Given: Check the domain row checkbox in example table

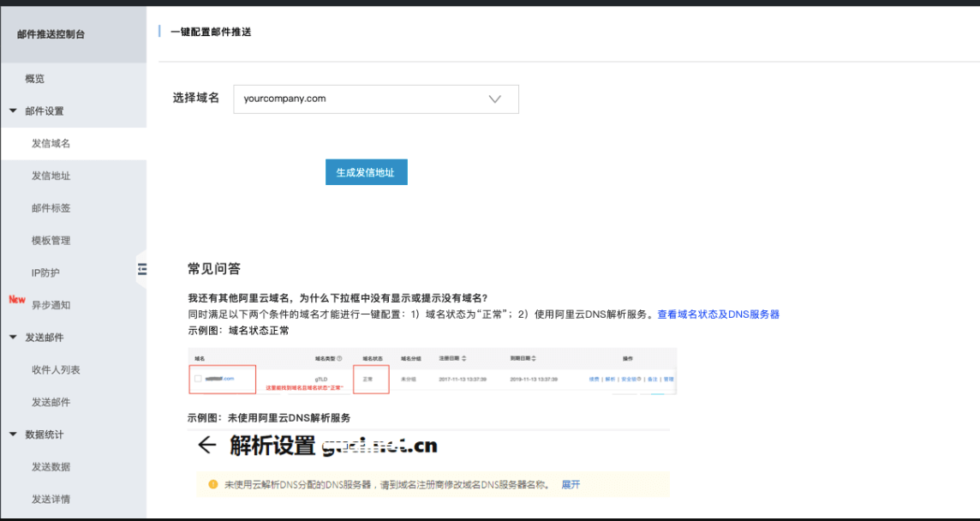Looking at the screenshot, I should coord(198,377).
